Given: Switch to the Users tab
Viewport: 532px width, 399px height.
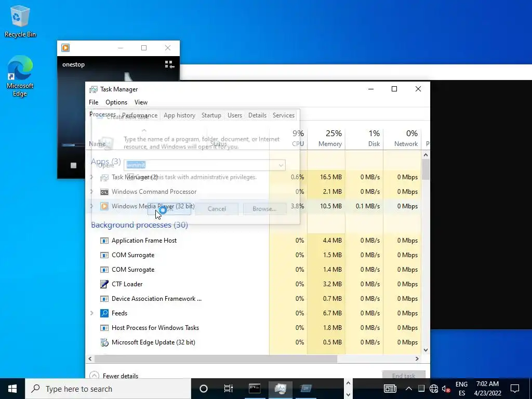Looking at the screenshot, I should [x=234, y=115].
